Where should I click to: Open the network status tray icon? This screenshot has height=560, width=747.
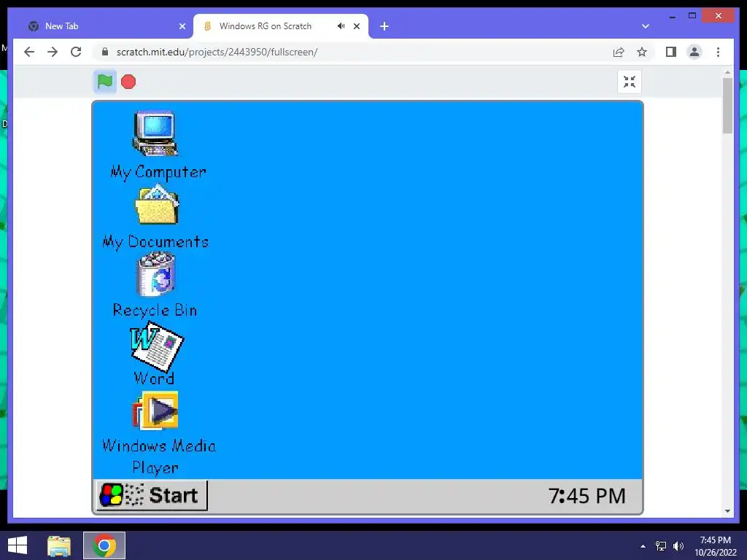pyautogui.click(x=660, y=546)
